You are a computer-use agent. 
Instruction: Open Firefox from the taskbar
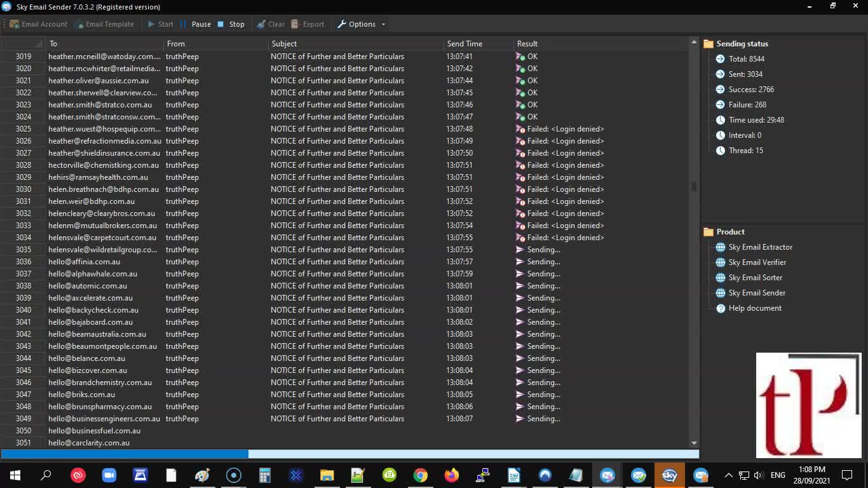pos(451,475)
